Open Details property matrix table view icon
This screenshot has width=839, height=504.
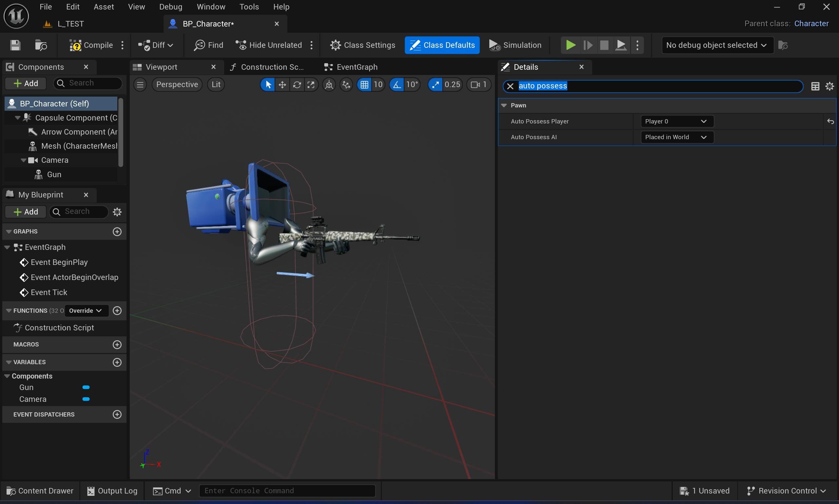815,86
